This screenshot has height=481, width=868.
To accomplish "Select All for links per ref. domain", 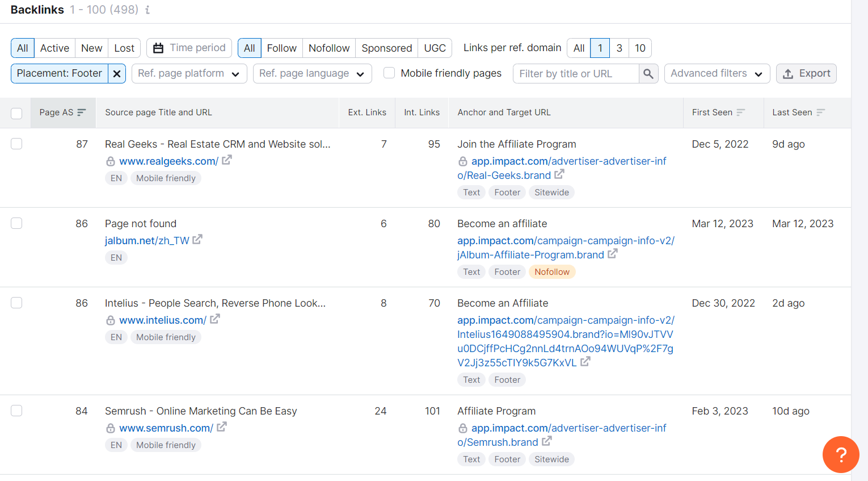I will click(579, 48).
